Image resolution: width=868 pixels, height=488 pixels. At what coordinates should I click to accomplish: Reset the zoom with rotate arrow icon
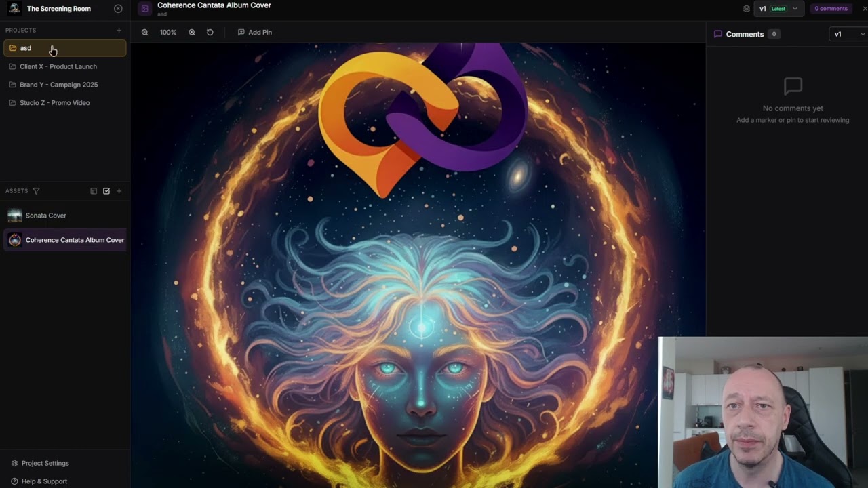210,32
